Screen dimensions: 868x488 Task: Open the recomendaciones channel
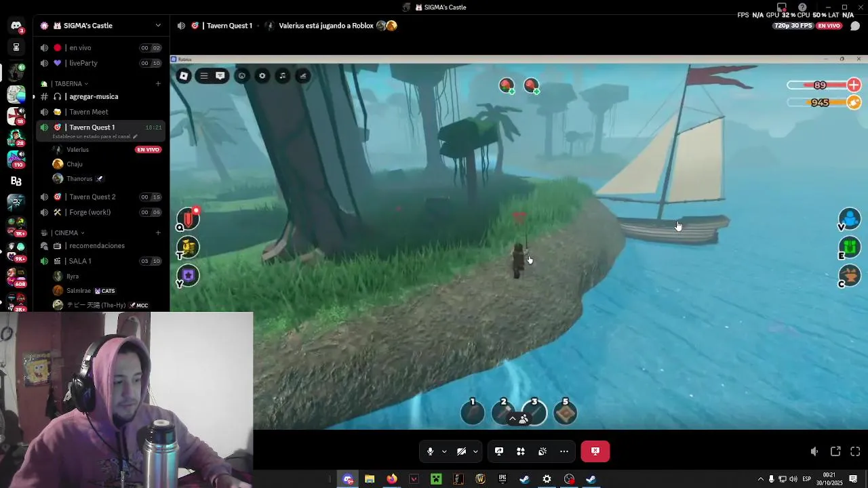tap(101, 246)
